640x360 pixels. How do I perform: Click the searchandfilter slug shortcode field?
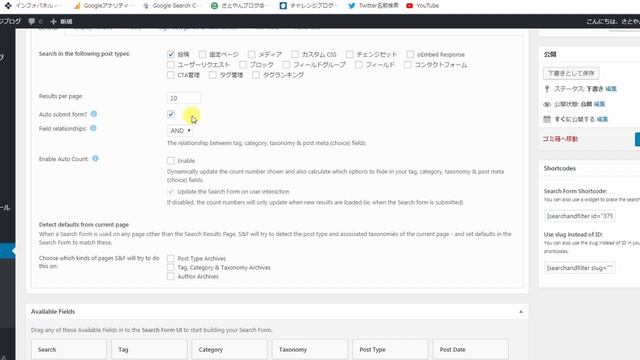pos(579,268)
